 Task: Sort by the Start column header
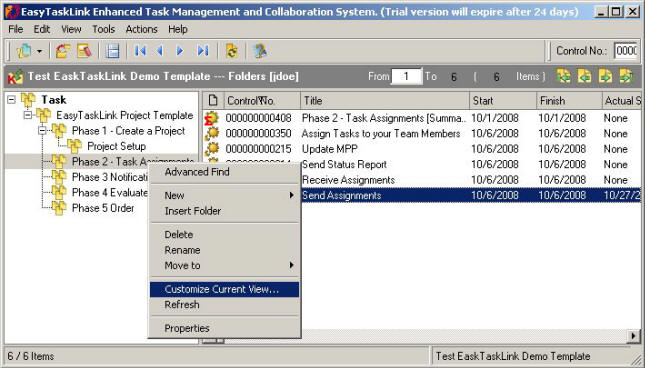tap(503, 100)
